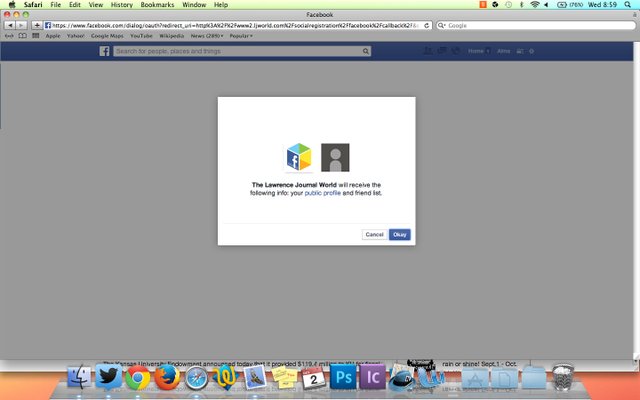
Task: Click the orange menu bar status icon
Action: [x=483, y=4]
